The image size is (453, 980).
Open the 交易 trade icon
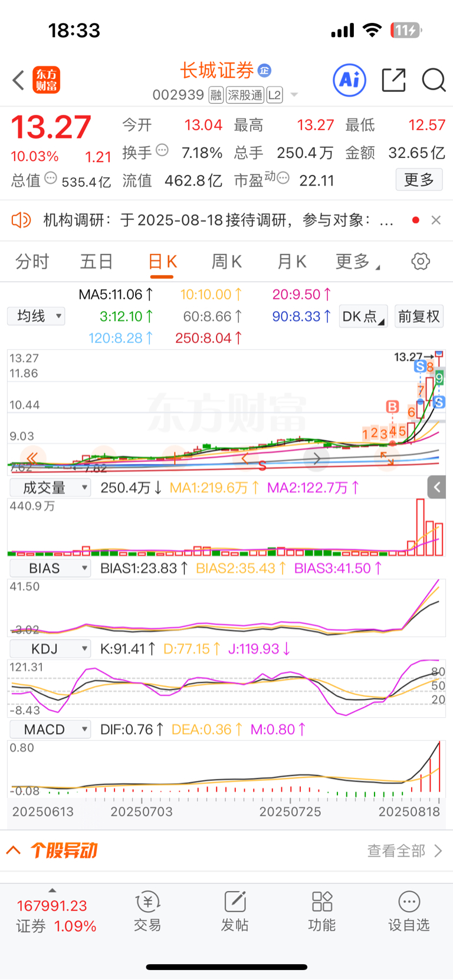pos(147,911)
